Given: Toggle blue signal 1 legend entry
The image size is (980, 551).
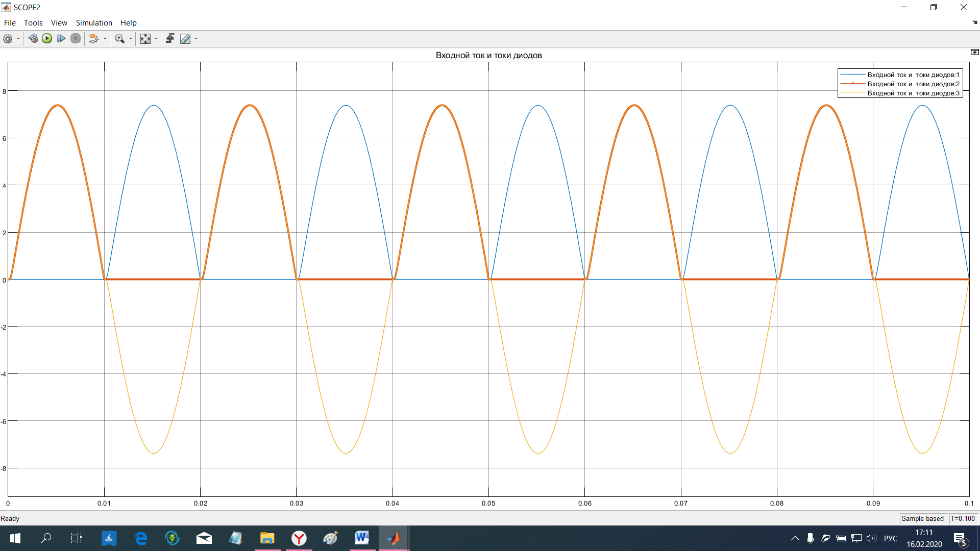Looking at the screenshot, I should click(913, 75).
